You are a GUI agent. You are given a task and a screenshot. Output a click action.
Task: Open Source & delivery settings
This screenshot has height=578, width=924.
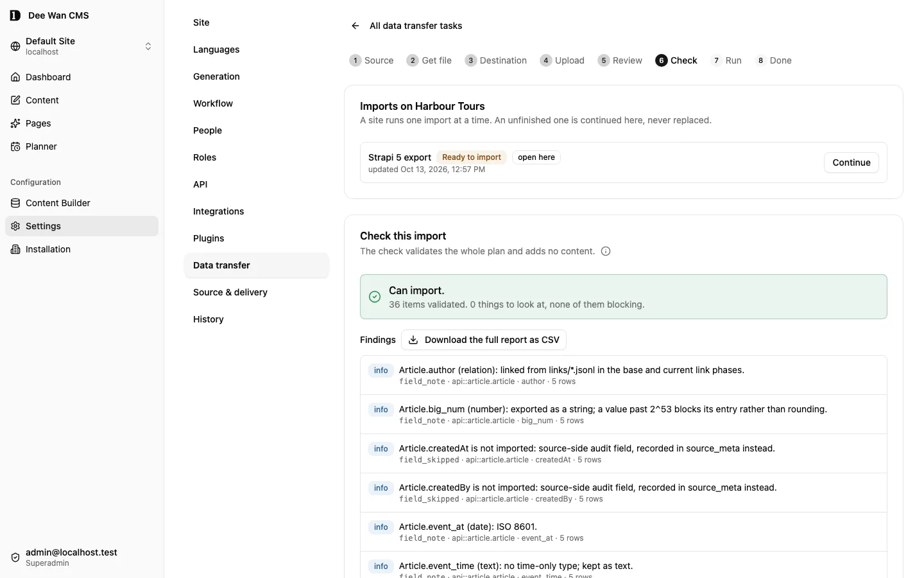pyautogui.click(x=257, y=292)
